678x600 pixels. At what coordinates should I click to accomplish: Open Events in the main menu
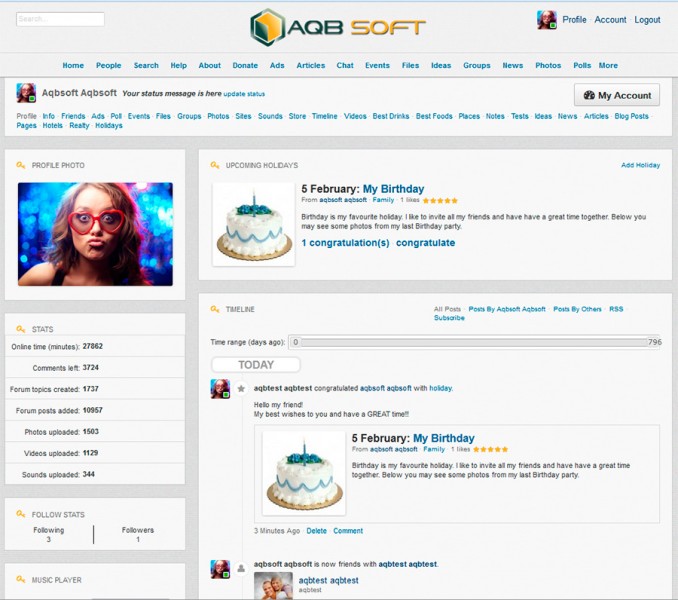point(377,65)
